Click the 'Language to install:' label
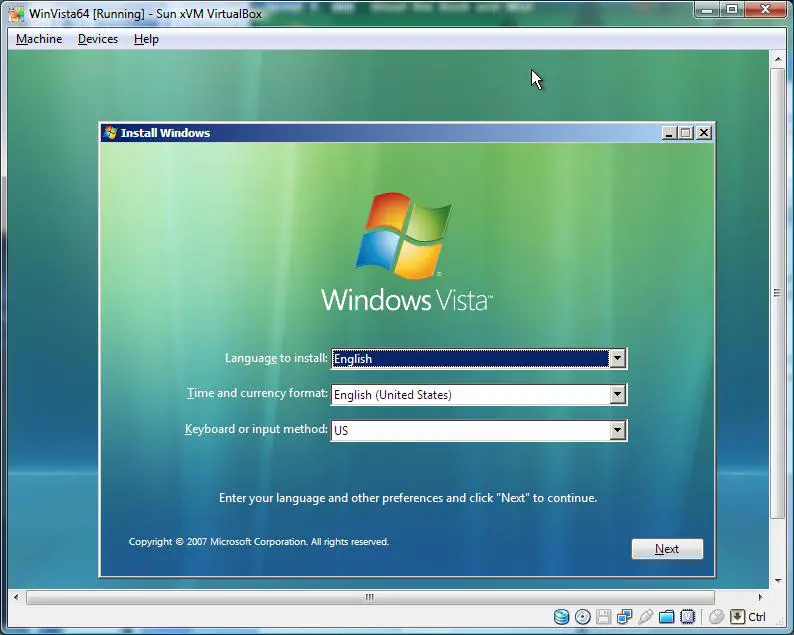 point(276,358)
